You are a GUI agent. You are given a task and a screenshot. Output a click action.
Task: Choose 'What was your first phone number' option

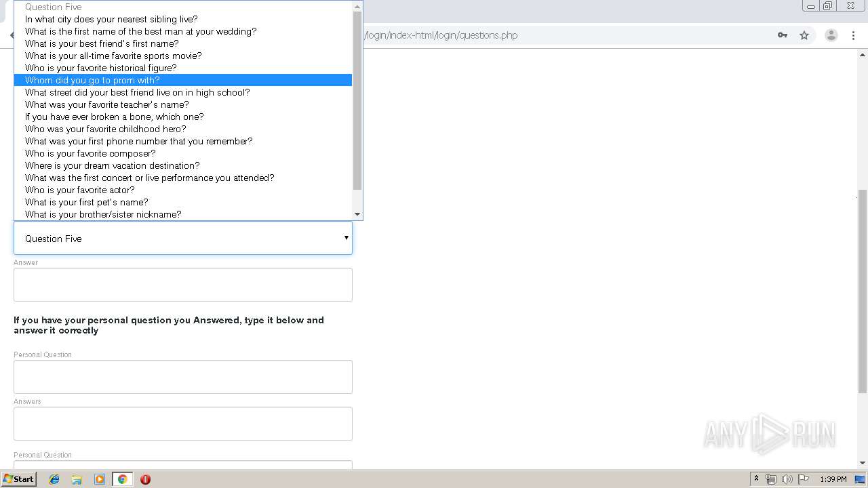click(183, 141)
